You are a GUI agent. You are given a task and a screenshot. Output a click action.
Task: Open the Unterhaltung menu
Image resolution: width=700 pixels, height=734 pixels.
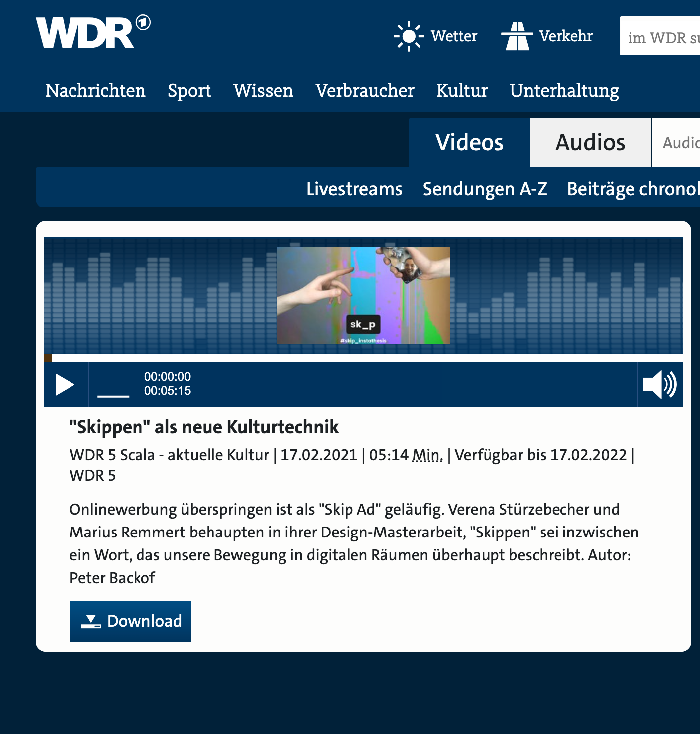point(564,91)
